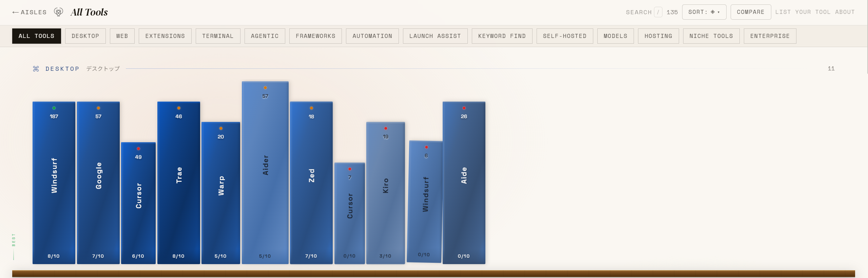Open the Google book spine
Image resolution: width=868 pixels, height=278 pixels.
pos(98,183)
